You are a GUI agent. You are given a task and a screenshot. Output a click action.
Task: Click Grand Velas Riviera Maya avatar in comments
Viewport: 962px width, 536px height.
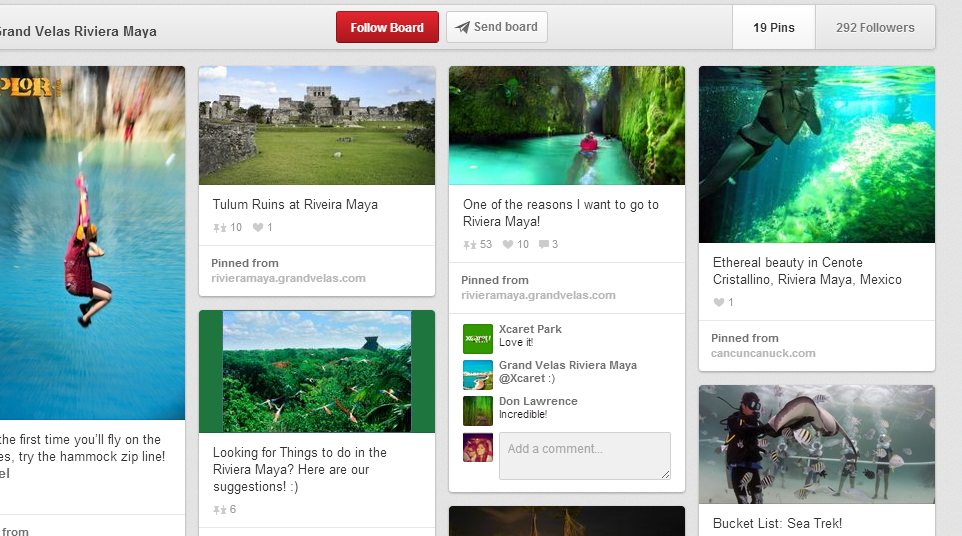[x=478, y=375]
